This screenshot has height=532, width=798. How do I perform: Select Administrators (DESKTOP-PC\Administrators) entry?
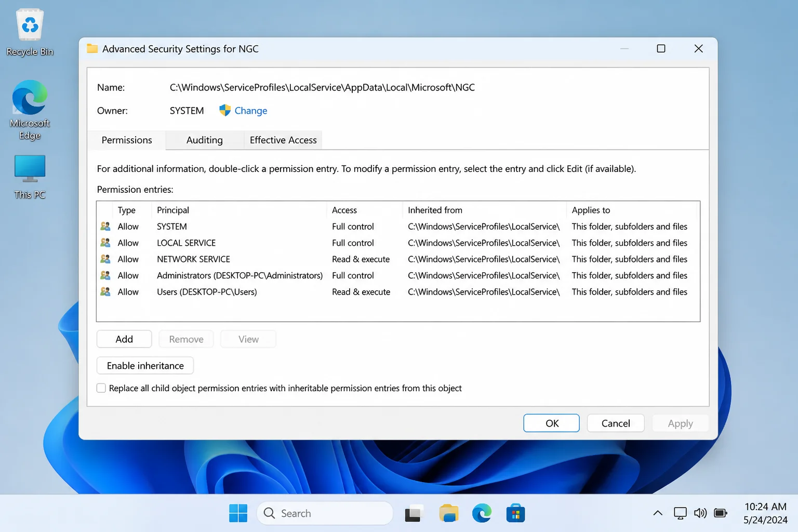pos(240,275)
